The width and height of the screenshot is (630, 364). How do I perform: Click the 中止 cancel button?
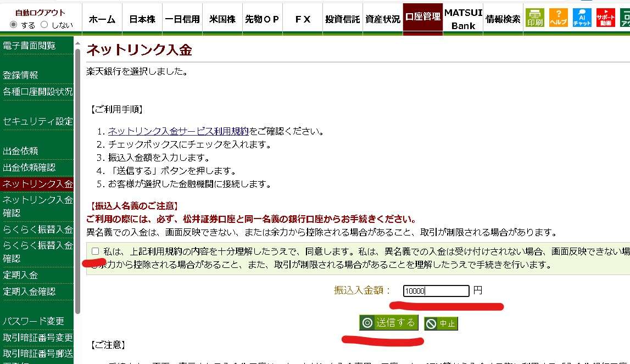click(441, 323)
